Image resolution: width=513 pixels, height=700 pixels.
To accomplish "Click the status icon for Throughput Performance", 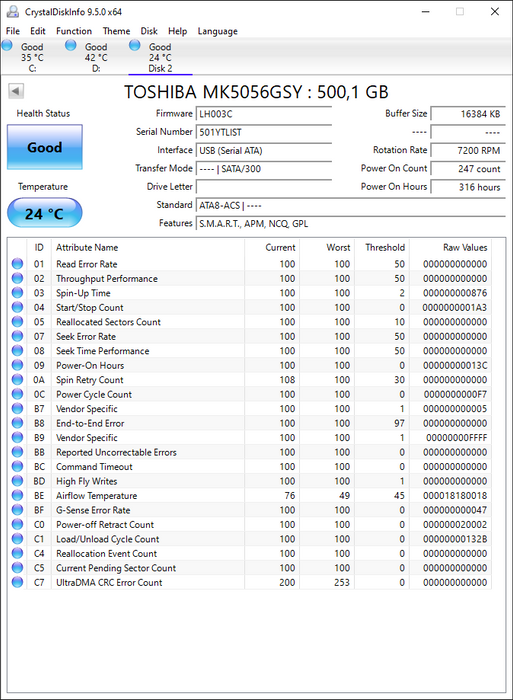I will tap(17, 278).
